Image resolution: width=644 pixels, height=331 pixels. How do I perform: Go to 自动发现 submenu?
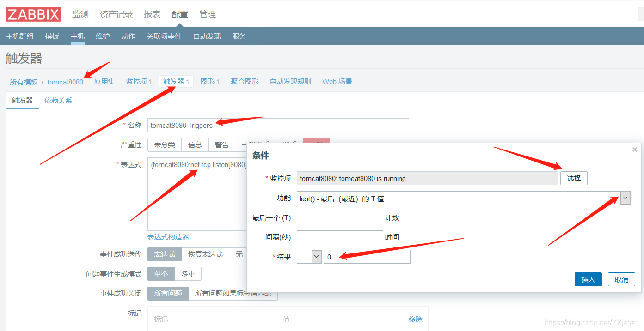tap(207, 36)
